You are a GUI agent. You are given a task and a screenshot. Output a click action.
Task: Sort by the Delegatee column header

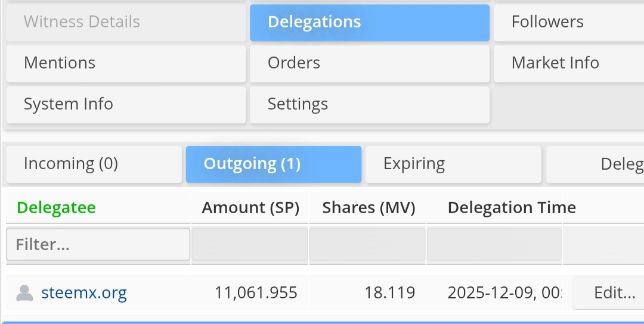[56, 207]
